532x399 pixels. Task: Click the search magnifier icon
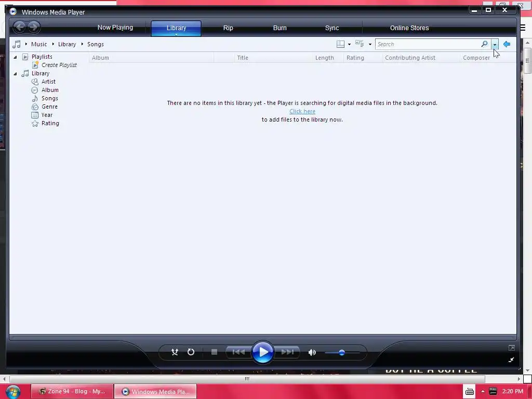484,44
